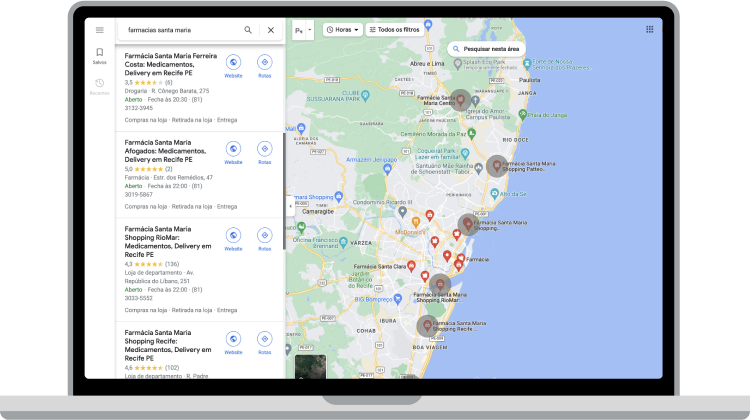Open the Google apps grid

coord(649,30)
